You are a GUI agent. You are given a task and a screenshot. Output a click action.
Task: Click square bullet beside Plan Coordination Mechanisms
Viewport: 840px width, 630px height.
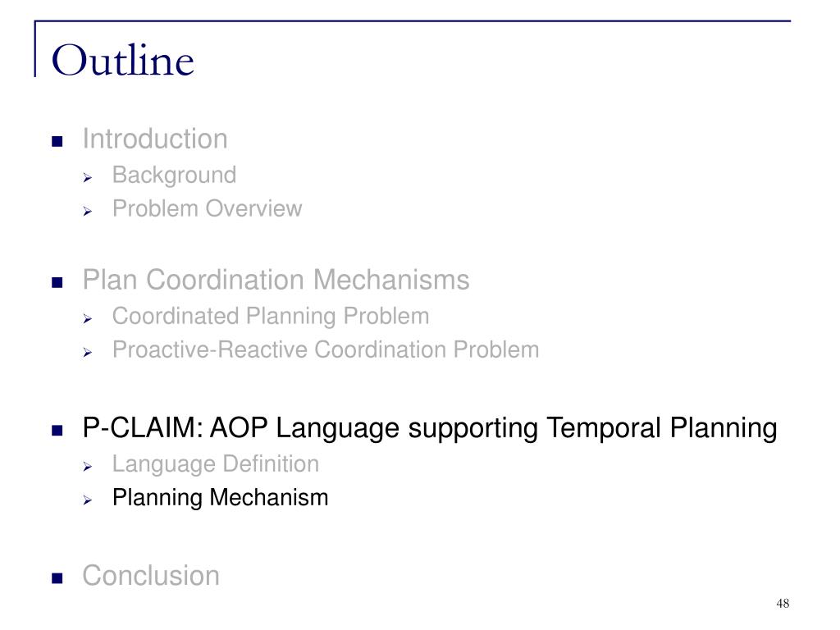[x=57, y=282]
